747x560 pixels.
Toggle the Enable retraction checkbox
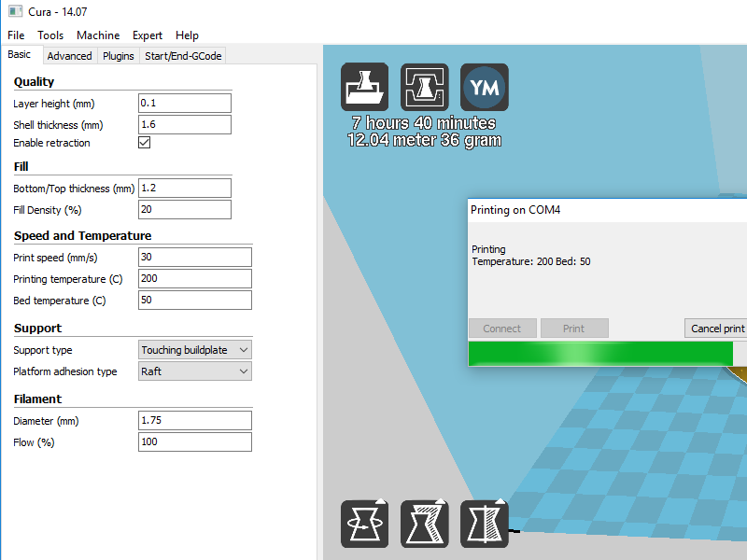coord(145,143)
